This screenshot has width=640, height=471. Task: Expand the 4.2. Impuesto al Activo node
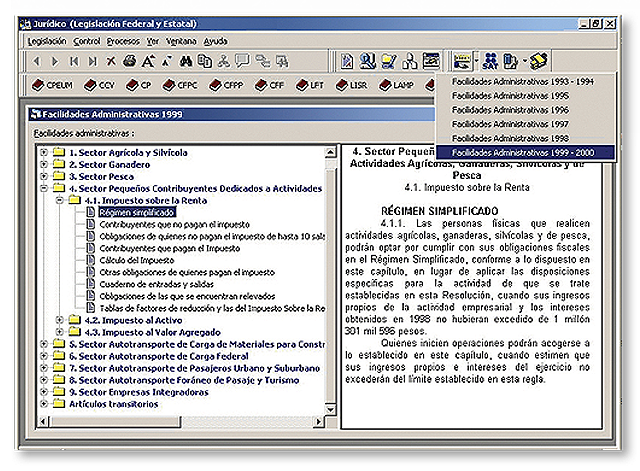pos(60,320)
